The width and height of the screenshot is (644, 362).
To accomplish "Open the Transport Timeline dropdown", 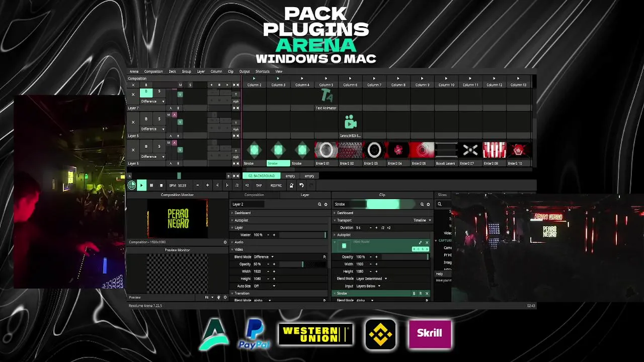I will (x=422, y=220).
